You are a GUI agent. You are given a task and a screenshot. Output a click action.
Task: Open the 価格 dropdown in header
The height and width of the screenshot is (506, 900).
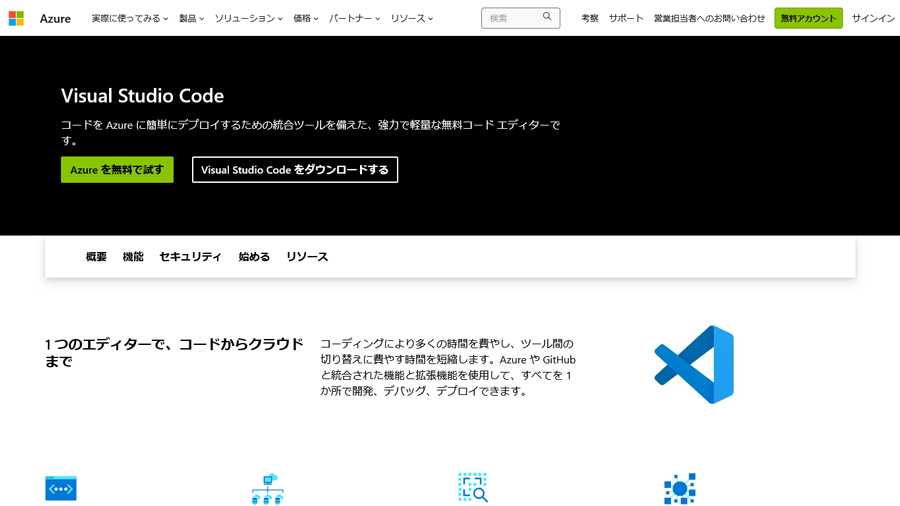[305, 18]
